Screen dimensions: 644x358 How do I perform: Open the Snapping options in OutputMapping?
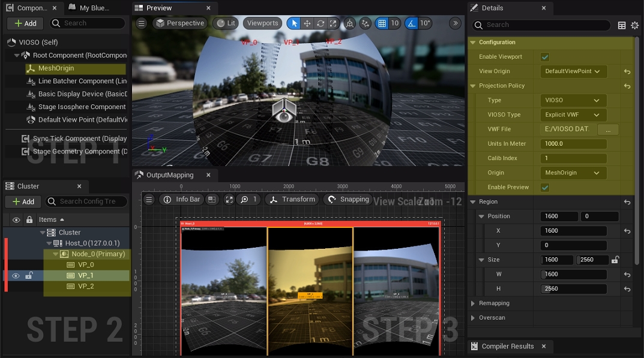(x=348, y=199)
